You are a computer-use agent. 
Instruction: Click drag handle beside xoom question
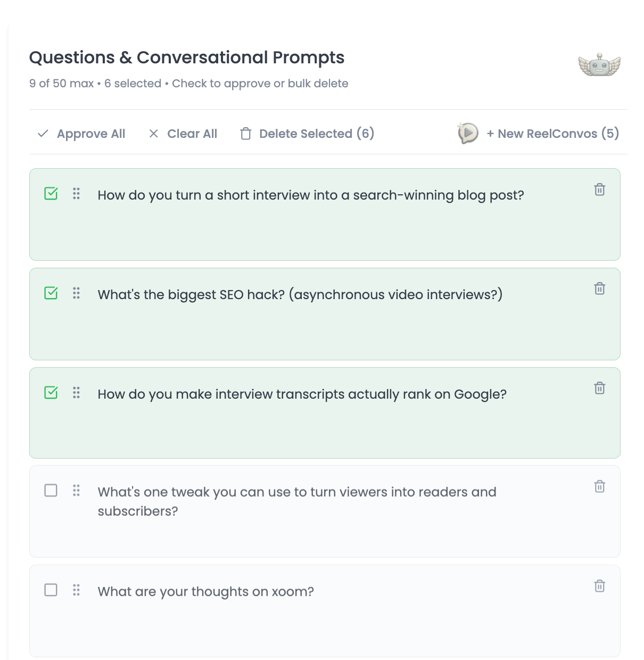77,590
